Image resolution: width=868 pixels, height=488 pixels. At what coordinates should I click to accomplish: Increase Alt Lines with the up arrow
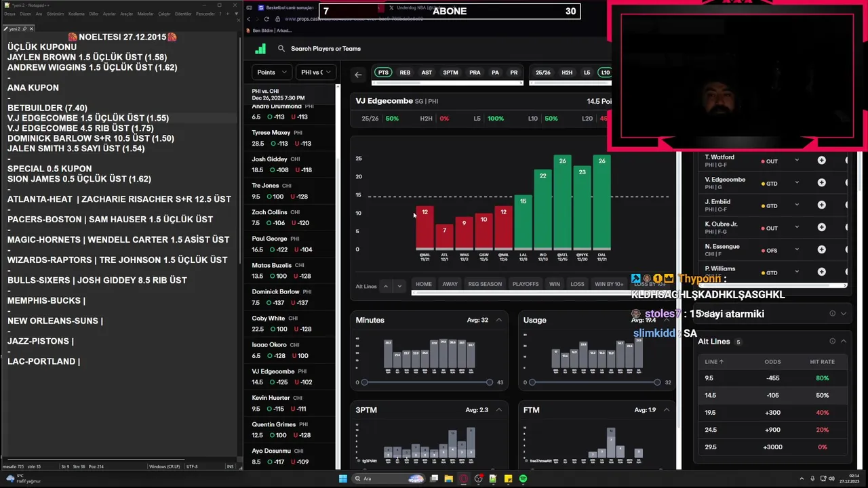tap(386, 286)
